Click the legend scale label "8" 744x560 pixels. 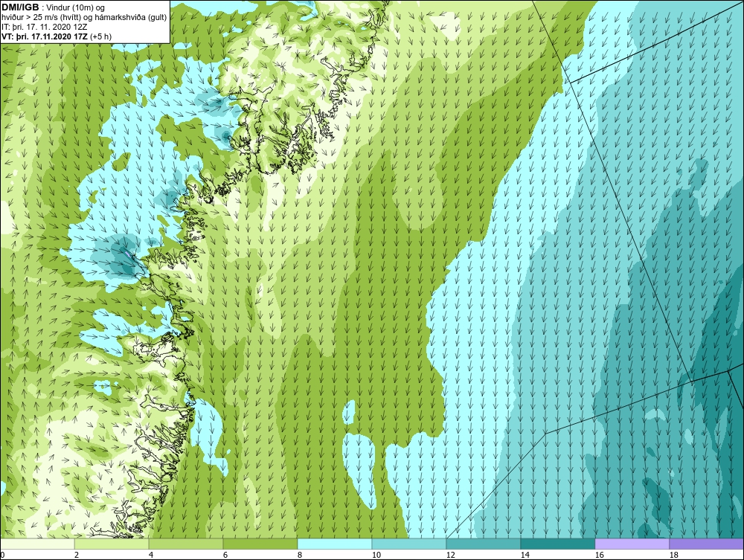click(x=300, y=555)
